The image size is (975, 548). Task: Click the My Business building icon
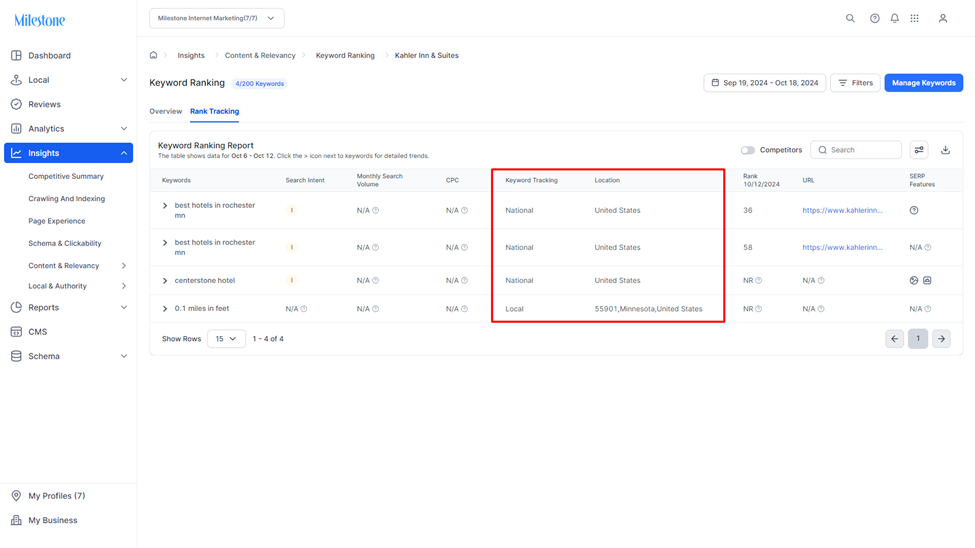point(16,520)
